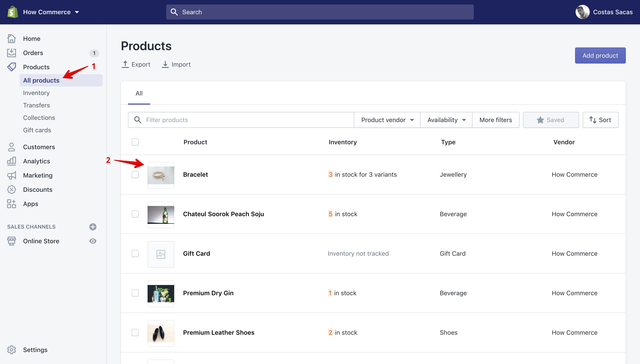
Task: Click the Filter products field
Action: tap(241, 120)
